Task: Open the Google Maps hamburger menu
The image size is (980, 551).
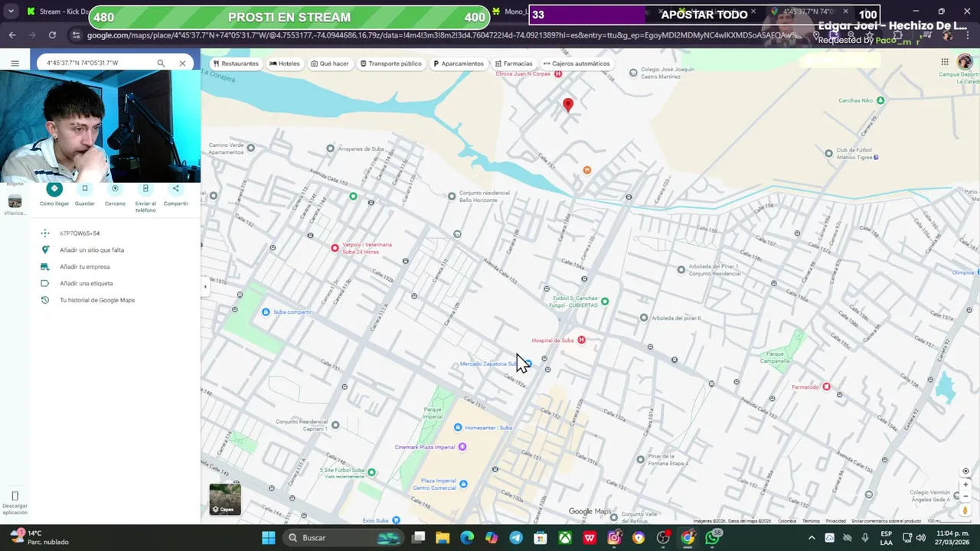Action: (x=15, y=63)
